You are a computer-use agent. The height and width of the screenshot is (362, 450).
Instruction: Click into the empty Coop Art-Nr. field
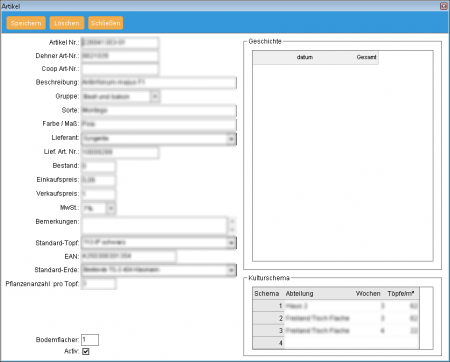pos(120,69)
